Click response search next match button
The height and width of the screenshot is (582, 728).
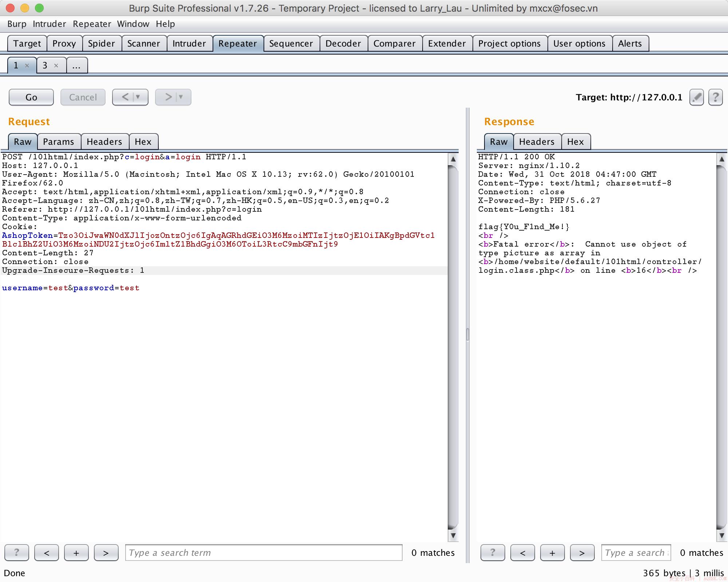click(x=582, y=553)
